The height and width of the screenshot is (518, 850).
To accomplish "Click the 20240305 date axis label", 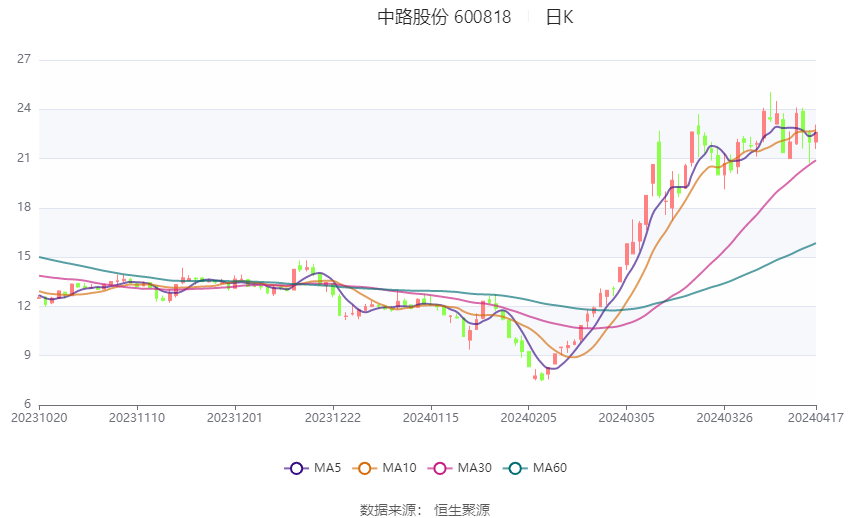I will tap(627, 418).
